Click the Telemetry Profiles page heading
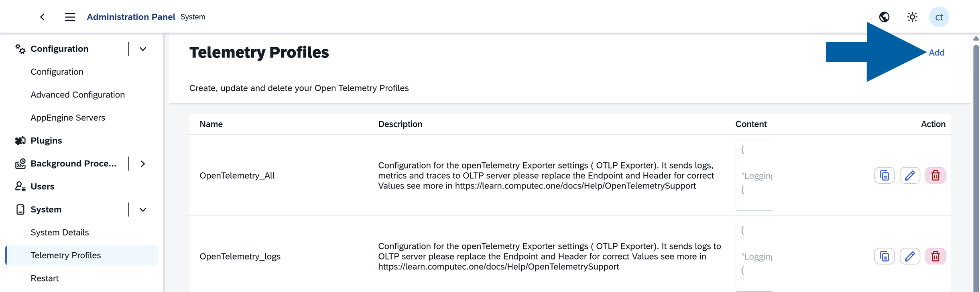This screenshot has width=980, height=292. pos(259,53)
